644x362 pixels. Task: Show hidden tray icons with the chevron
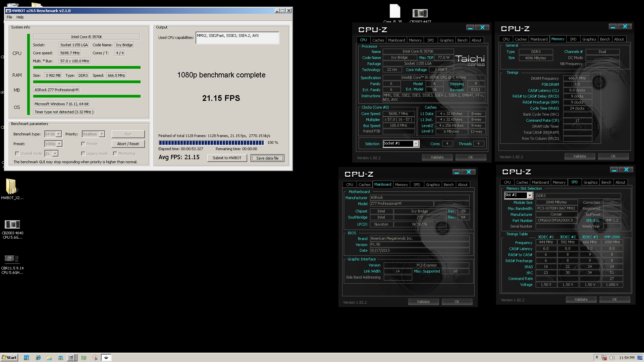click(597, 357)
